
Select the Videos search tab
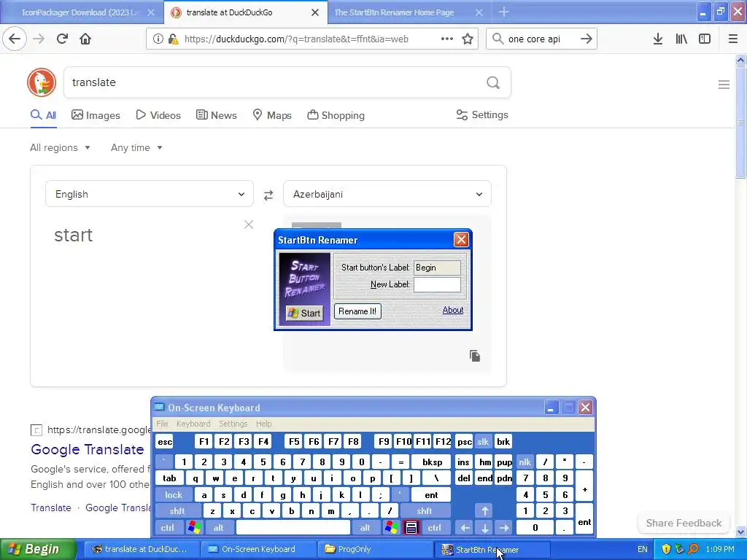tap(158, 115)
